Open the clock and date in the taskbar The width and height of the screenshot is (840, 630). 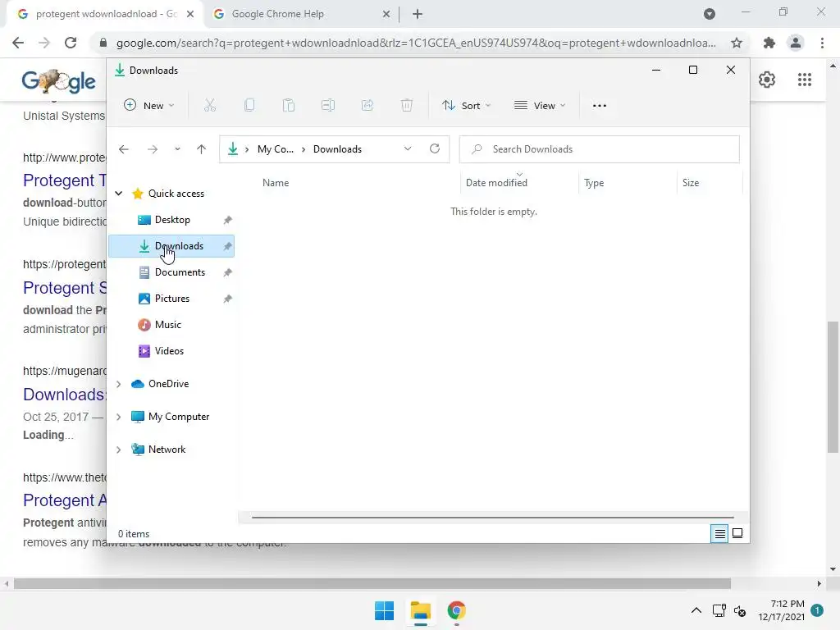tap(782, 610)
